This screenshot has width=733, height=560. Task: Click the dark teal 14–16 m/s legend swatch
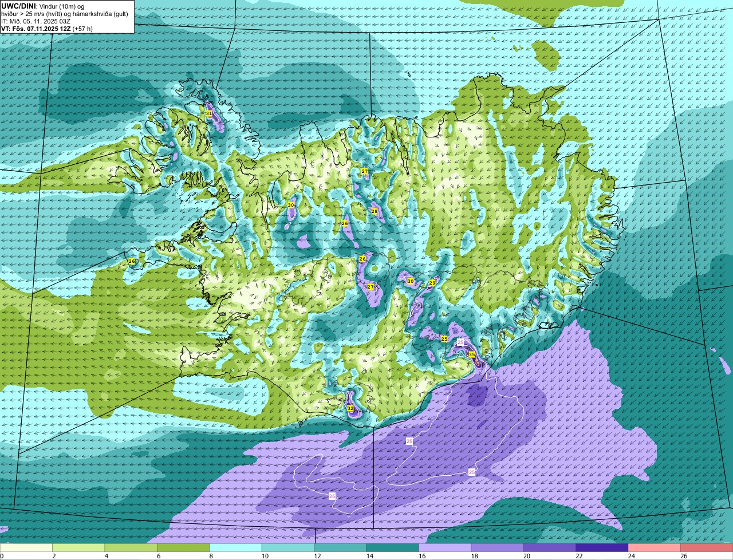coord(393,547)
